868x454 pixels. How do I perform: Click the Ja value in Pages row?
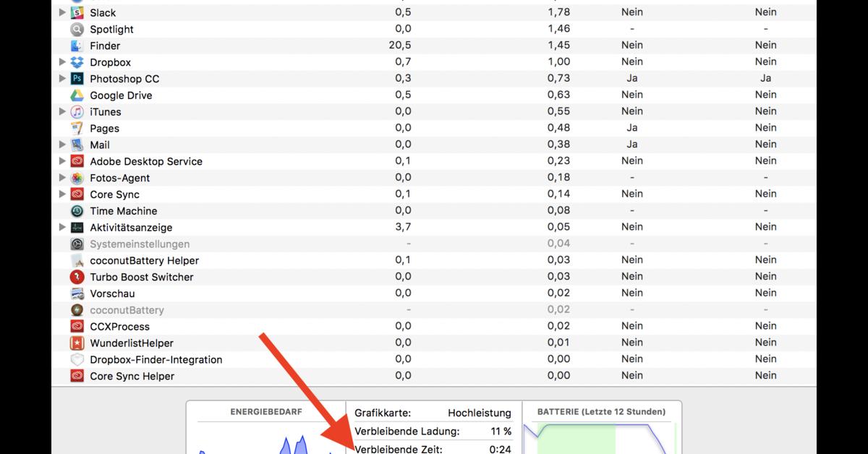click(632, 128)
